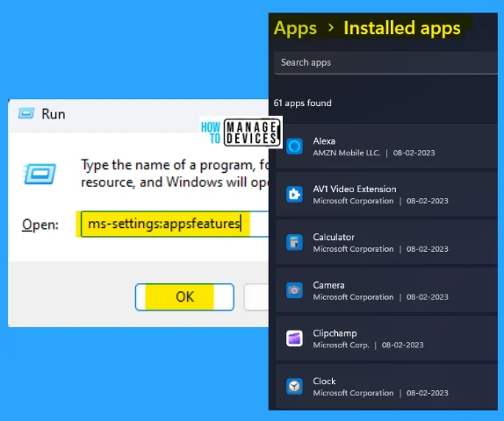This screenshot has width=504, height=421.
Task: Click 'AMZN Mobile LLC.' publisher text
Action: [x=347, y=153]
